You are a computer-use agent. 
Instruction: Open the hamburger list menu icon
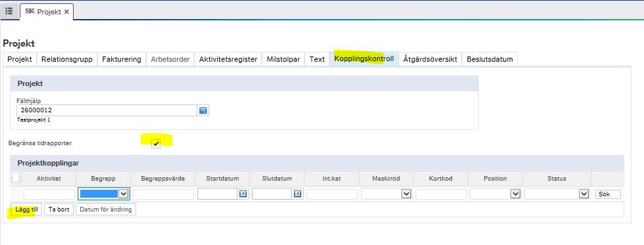click(9, 11)
